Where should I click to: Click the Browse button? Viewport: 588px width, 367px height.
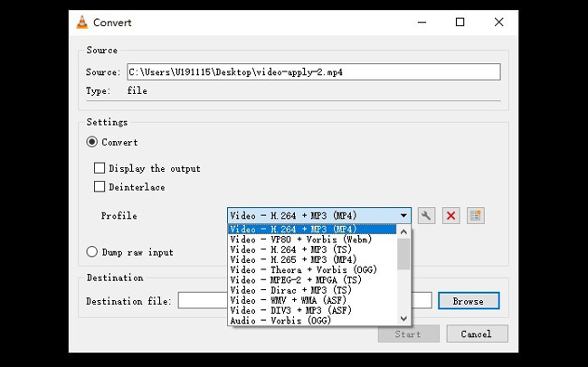tap(469, 301)
